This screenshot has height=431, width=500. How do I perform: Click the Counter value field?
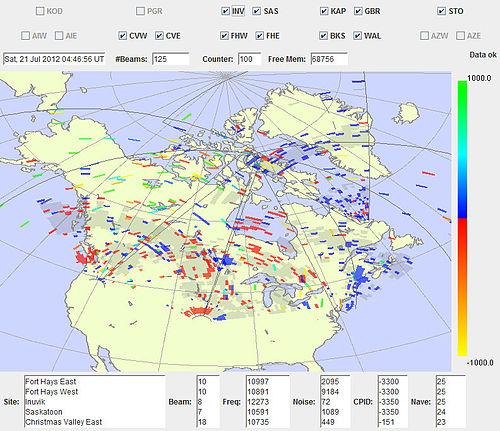[249, 59]
